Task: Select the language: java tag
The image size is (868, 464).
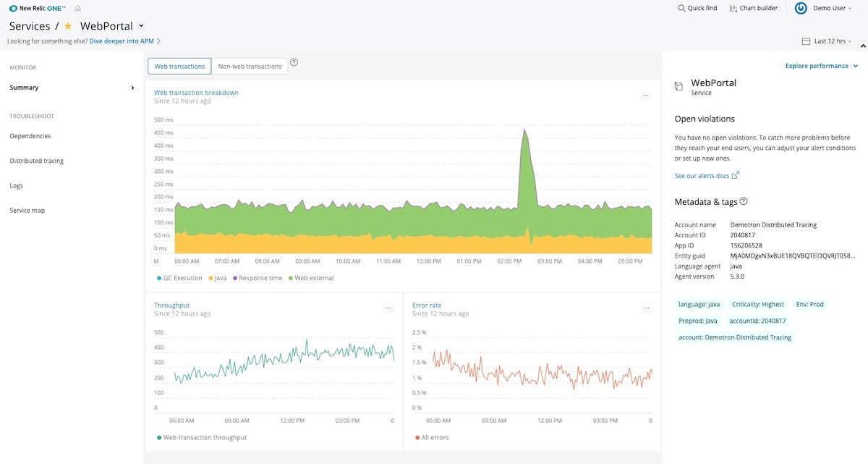Action: (699, 304)
